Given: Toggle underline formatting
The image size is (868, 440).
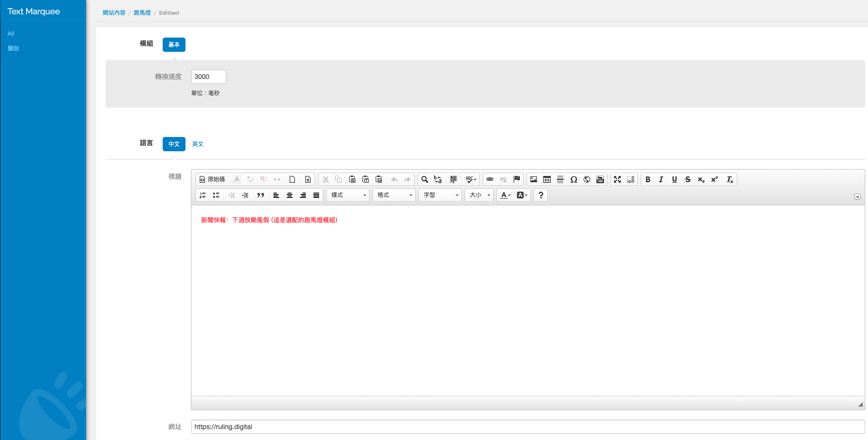Looking at the screenshot, I should click(x=674, y=179).
